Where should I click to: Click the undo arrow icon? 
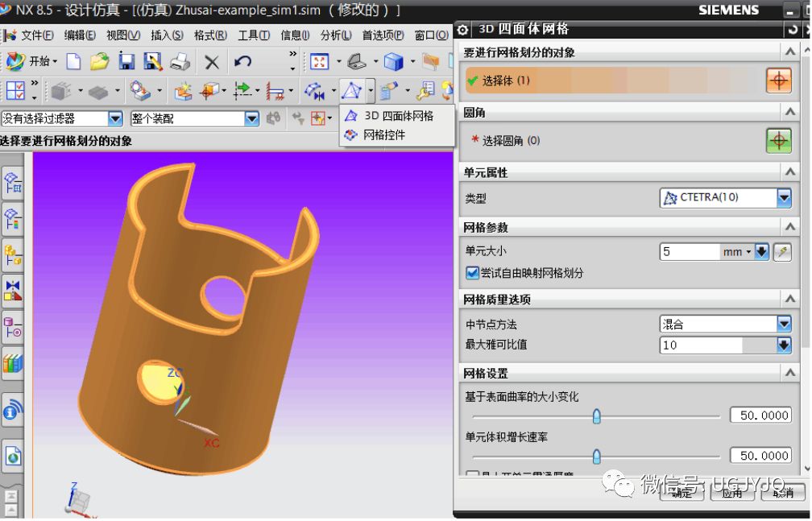242,62
